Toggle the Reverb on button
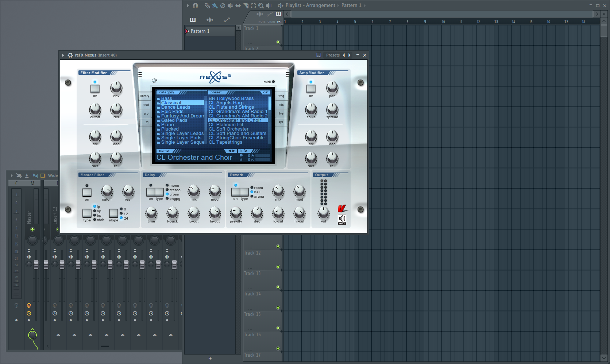The height and width of the screenshot is (364, 610). coord(236,192)
